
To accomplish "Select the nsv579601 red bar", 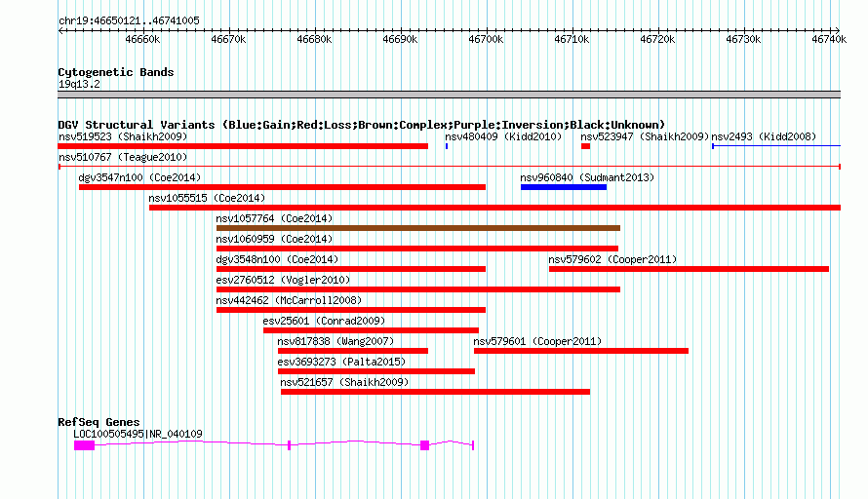I will coord(581,351).
